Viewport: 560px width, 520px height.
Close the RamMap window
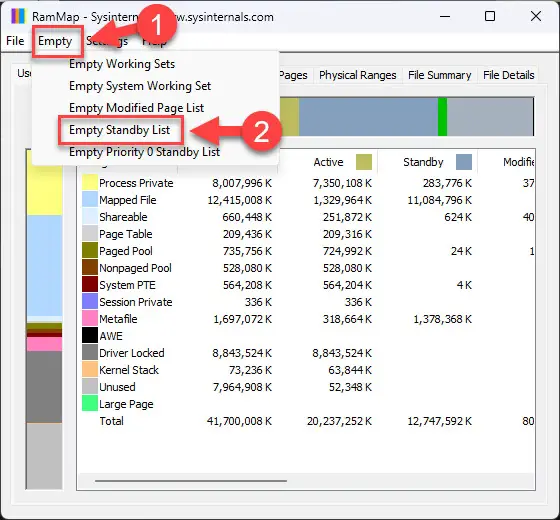point(535,16)
